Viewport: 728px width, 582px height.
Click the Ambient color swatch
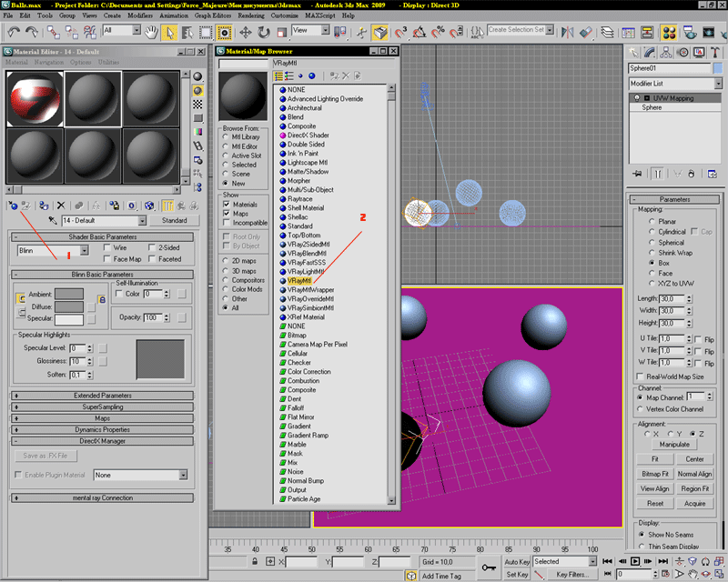69,294
